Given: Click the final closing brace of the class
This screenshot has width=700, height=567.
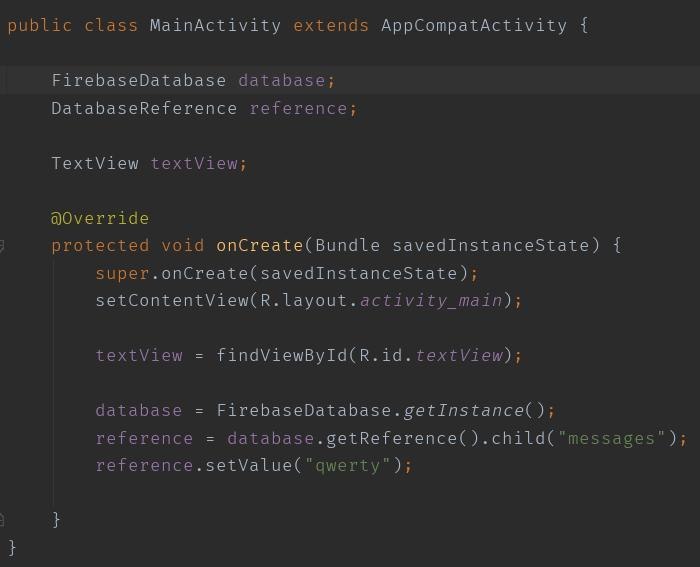Looking at the screenshot, I should tap(12, 547).
